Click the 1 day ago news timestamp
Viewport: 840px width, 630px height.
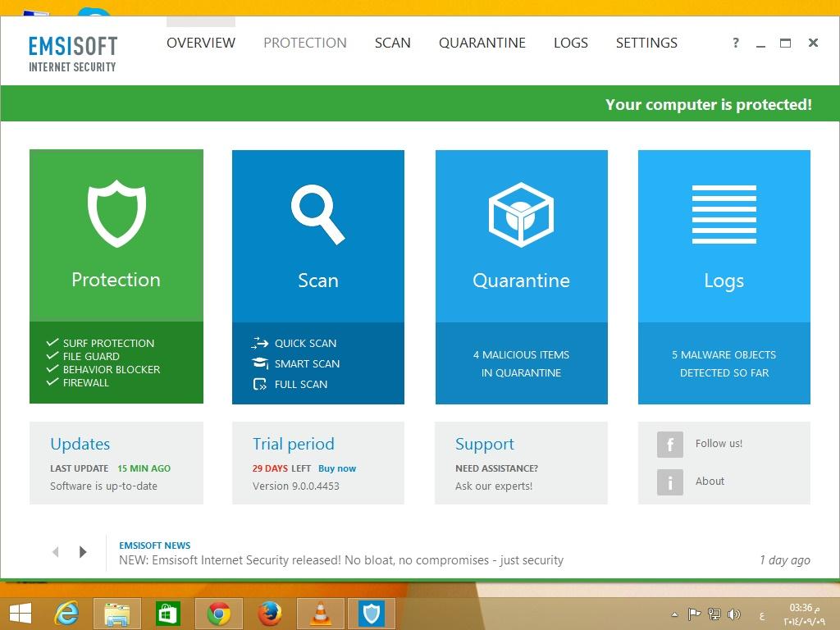785,560
